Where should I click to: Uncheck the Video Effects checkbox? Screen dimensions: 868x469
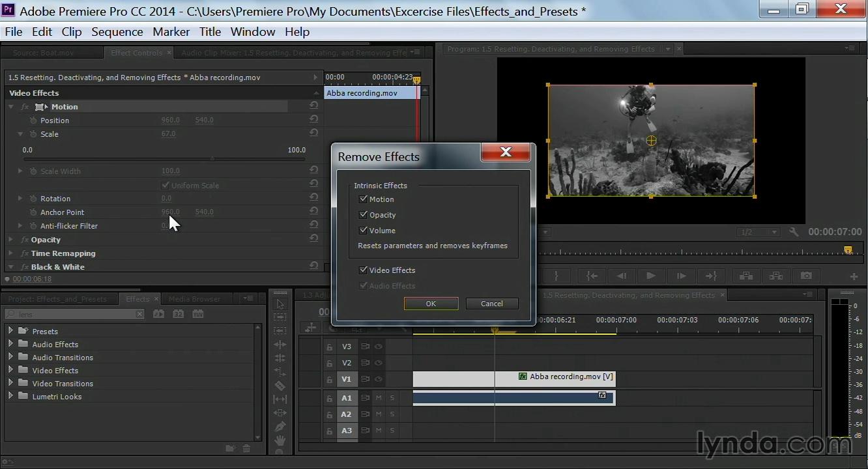(x=364, y=270)
